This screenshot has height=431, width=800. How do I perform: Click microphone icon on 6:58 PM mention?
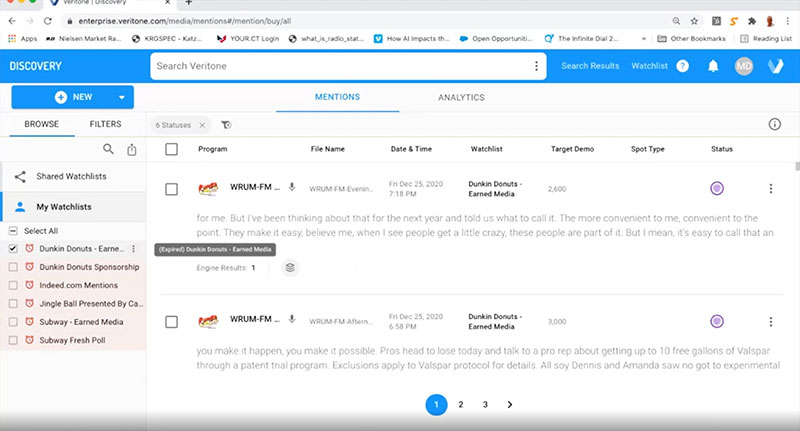[292, 319]
